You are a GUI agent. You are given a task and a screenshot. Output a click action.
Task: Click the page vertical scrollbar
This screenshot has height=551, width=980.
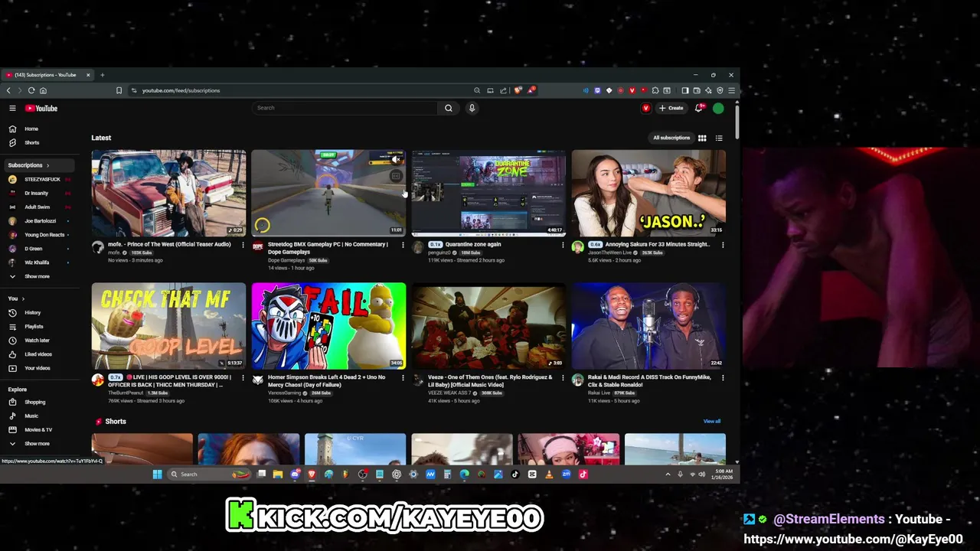(x=737, y=121)
